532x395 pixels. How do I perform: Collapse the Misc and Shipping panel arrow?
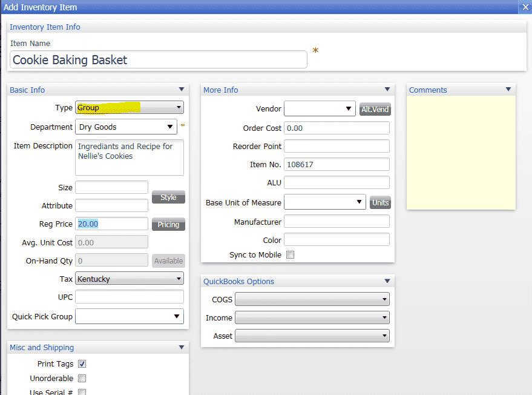click(x=182, y=347)
